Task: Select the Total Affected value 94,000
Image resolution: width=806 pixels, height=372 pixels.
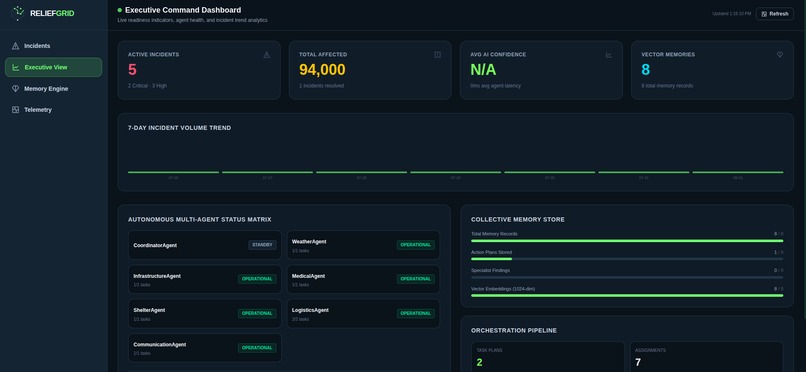Action: [x=322, y=70]
